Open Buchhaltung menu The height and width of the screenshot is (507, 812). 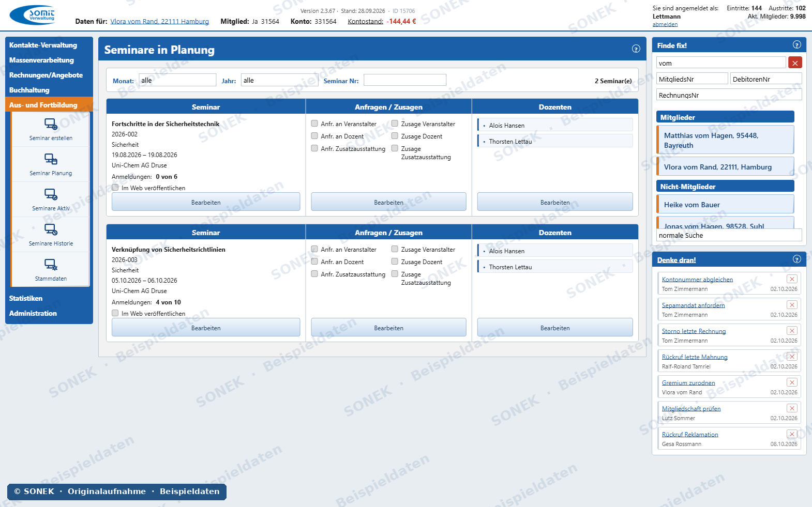(x=29, y=90)
